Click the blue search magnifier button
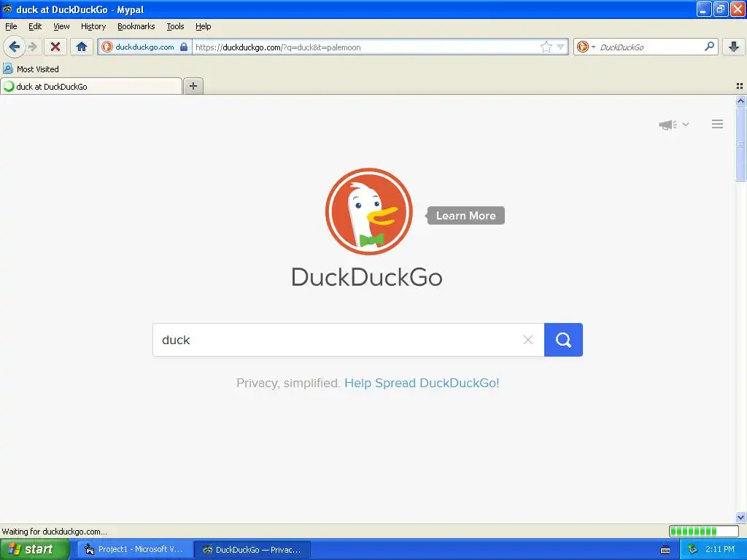The width and height of the screenshot is (747, 560). point(563,340)
